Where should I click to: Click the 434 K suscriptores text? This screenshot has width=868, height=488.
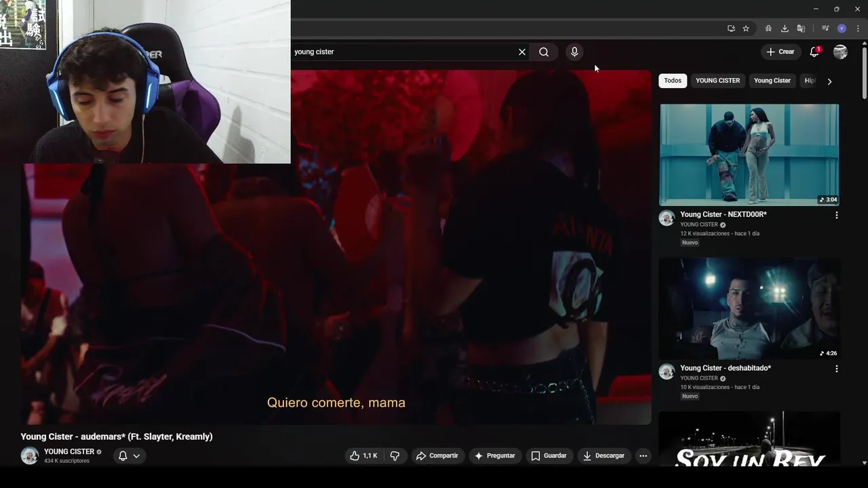click(x=66, y=461)
